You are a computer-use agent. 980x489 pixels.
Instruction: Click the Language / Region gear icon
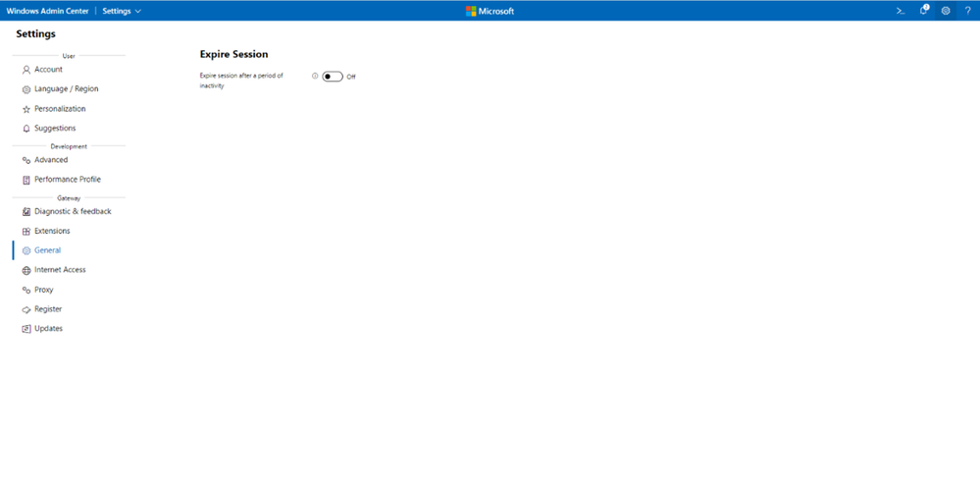coord(26,89)
